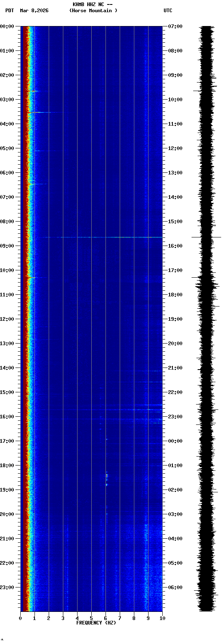Click the '10' frequency axis tick label

click(x=162, y=618)
